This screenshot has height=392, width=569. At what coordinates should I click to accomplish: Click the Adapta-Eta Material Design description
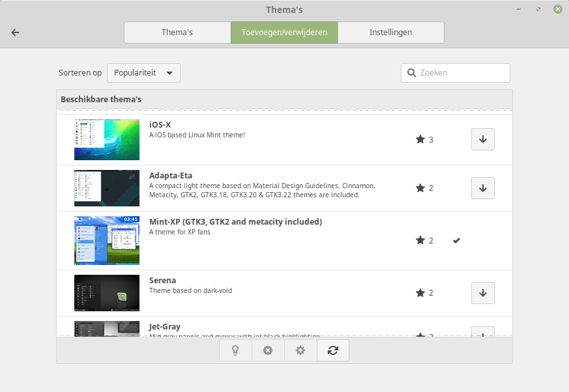point(262,190)
